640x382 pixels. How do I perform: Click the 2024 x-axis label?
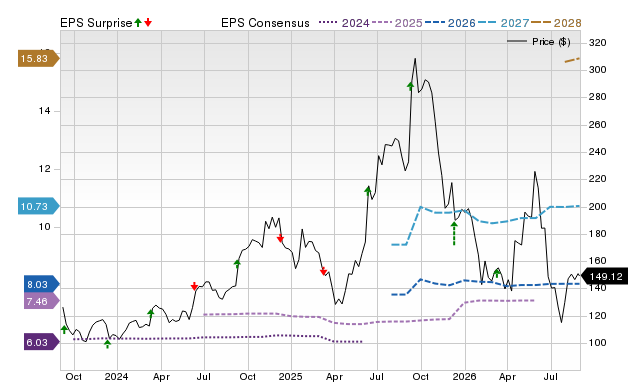pos(116,376)
